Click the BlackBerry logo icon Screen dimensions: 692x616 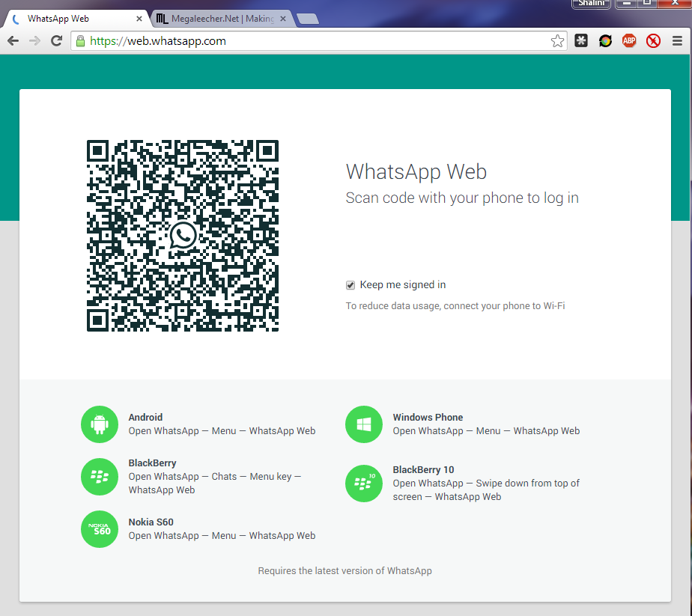100,477
